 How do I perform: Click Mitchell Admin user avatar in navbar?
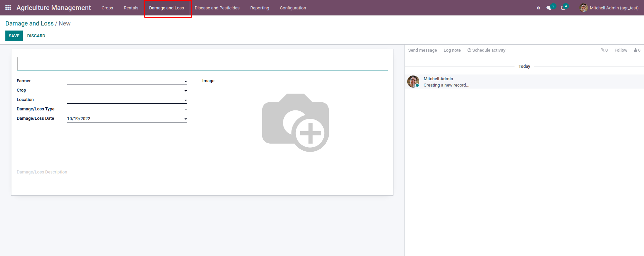[x=584, y=8]
